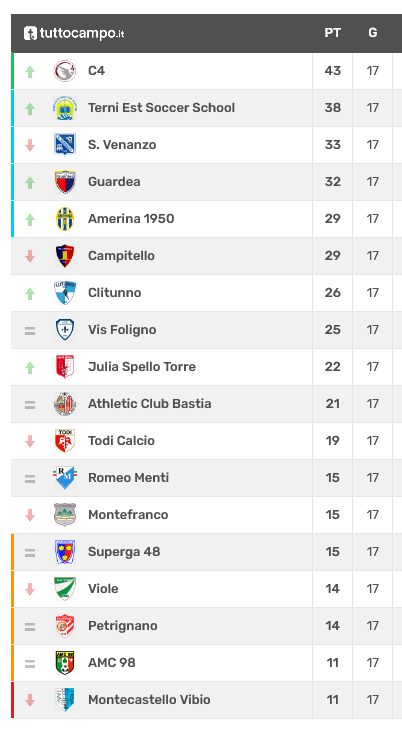Open the AMC 98 badge icon
402x732 pixels.
65,662
